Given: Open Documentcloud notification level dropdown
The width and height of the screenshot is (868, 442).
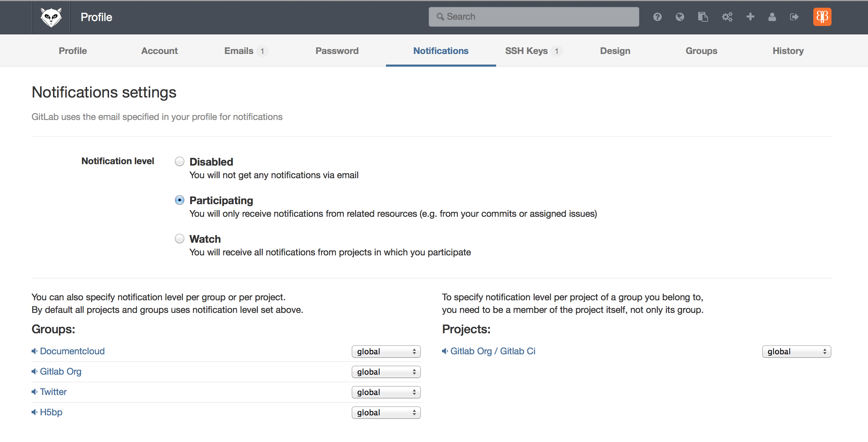Looking at the screenshot, I should (x=386, y=351).
